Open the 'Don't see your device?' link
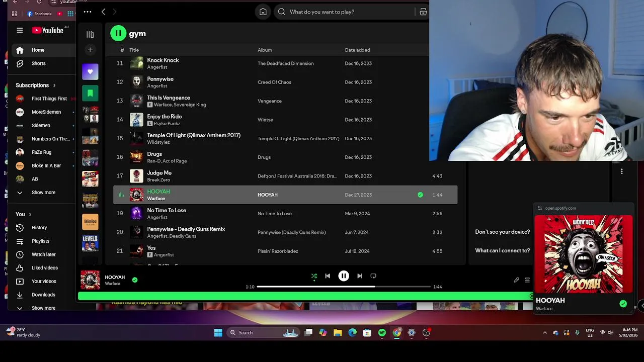The width and height of the screenshot is (644, 362). click(503, 232)
